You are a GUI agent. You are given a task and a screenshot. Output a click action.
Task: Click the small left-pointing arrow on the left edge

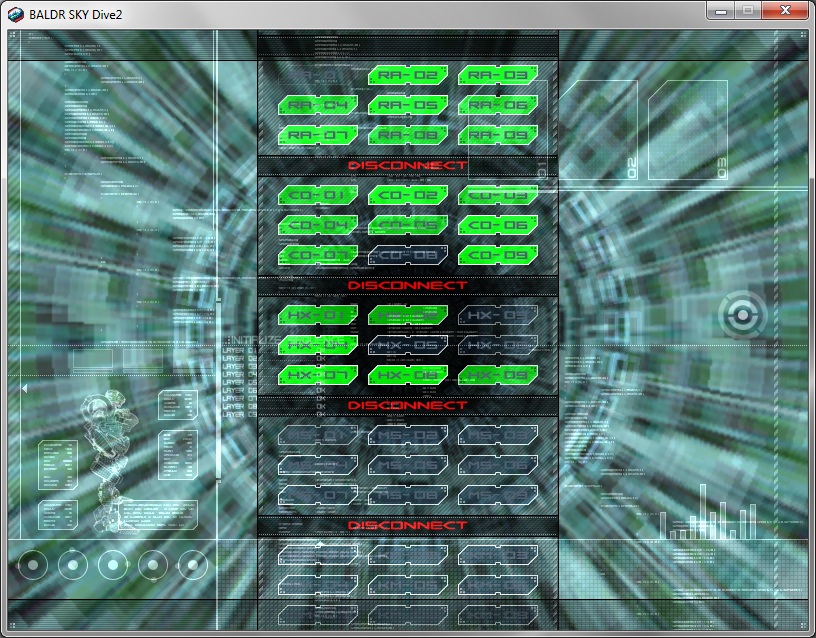[24, 388]
